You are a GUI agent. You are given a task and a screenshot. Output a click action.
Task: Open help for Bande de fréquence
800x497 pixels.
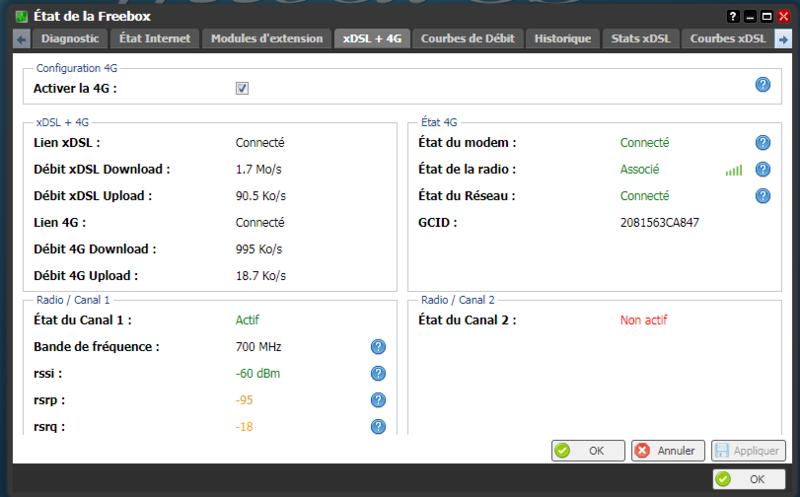[378, 347]
